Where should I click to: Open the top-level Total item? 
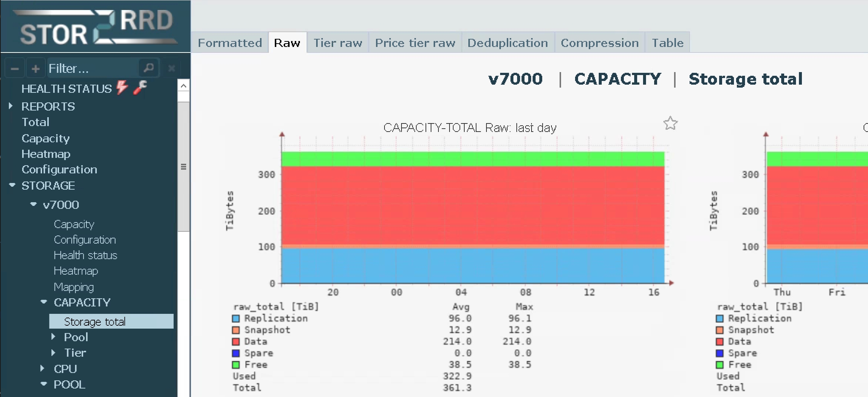(x=35, y=122)
